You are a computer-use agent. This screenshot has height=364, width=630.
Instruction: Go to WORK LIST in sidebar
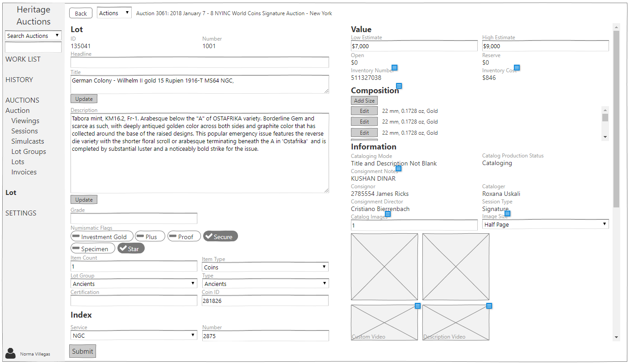23,59
